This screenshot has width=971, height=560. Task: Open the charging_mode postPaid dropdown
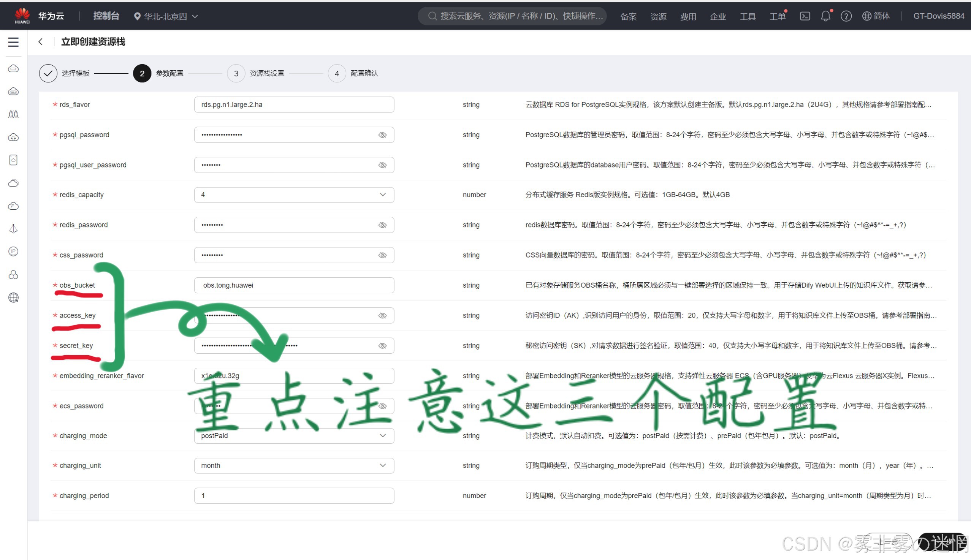pyautogui.click(x=382, y=435)
